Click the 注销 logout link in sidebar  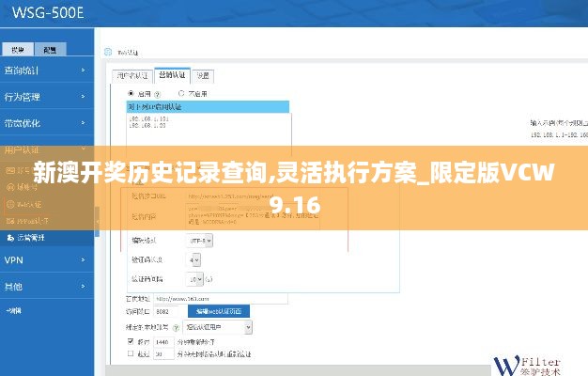(13, 311)
